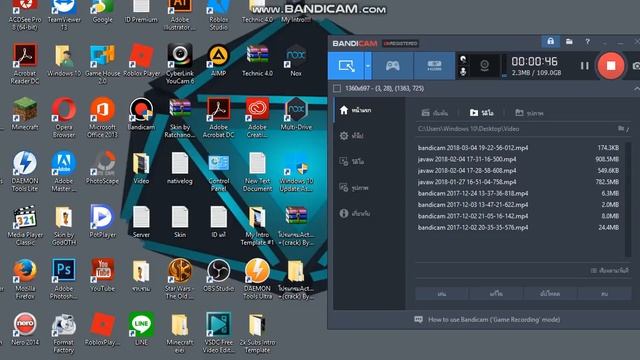Viewport: 640px width, 360px height.
Task: Open output folder icon in Bandicam title bar
Action: (569, 42)
